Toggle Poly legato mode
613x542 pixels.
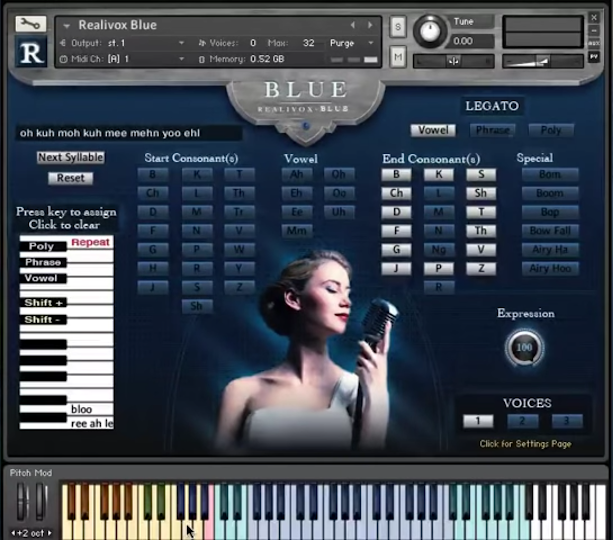click(x=551, y=130)
